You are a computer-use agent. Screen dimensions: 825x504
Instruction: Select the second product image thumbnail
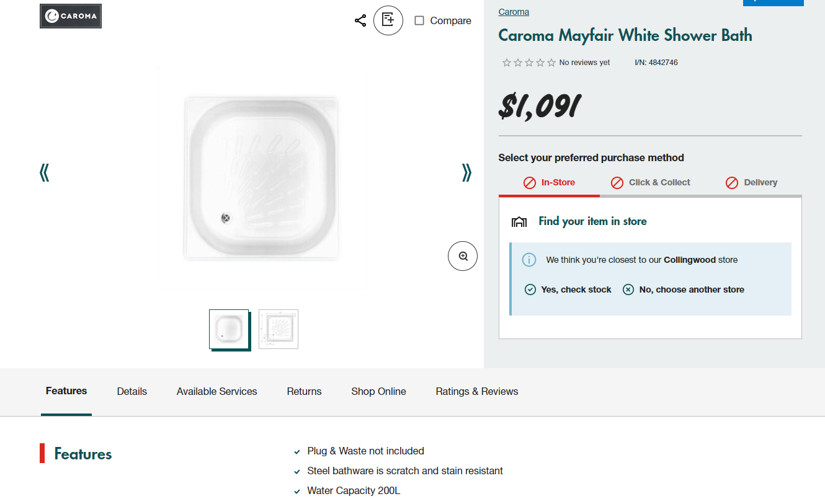pyautogui.click(x=278, y=329)
